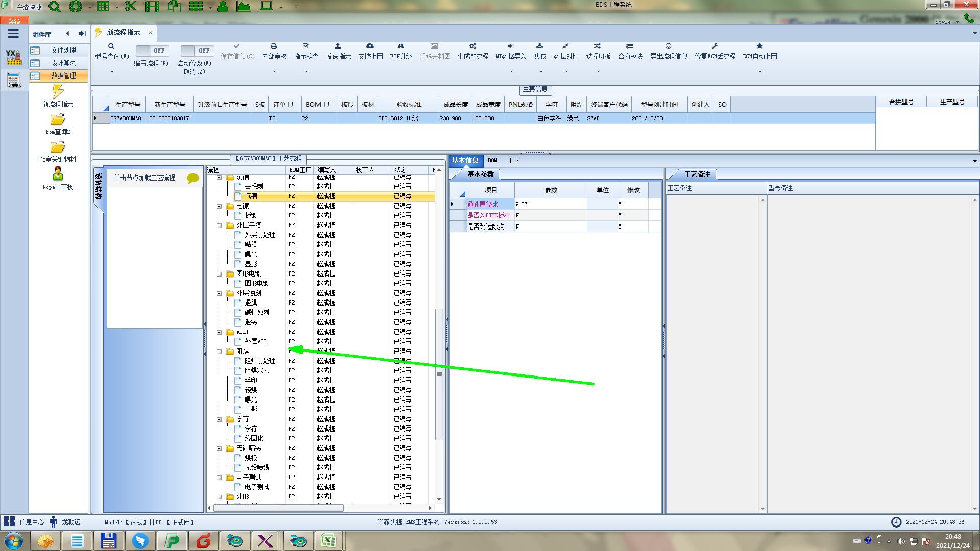The width and height of the screenshot is (980, 551).
Task: Collapse the AOI1 tree node
Action: (x=219, y=332)
